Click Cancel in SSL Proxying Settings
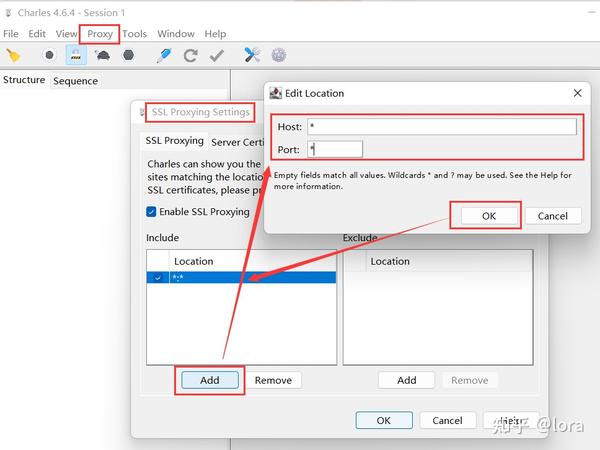 [x=447, y=420]
